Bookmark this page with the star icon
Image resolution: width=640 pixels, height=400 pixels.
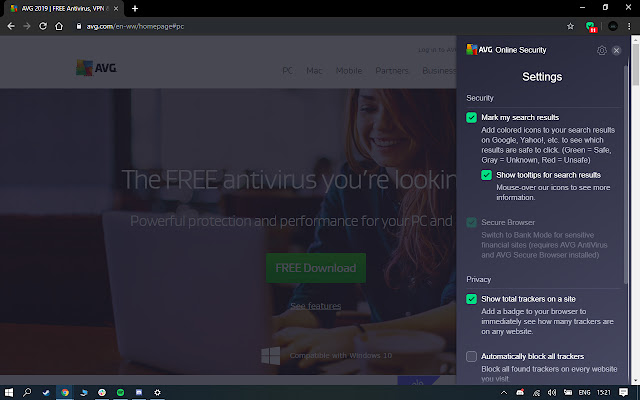coord(570,26)
